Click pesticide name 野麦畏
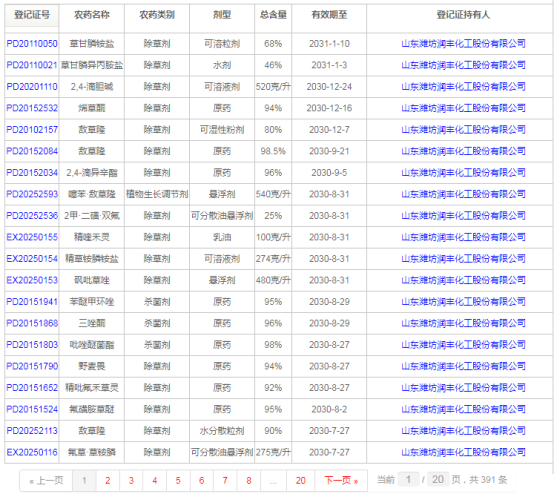 92,367
